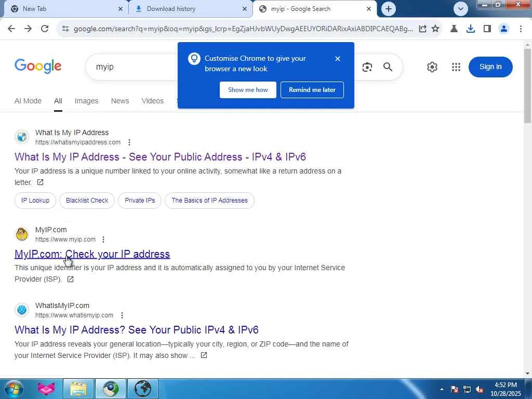
Task: Open Google apps grid
Action: tap(456, 67)
